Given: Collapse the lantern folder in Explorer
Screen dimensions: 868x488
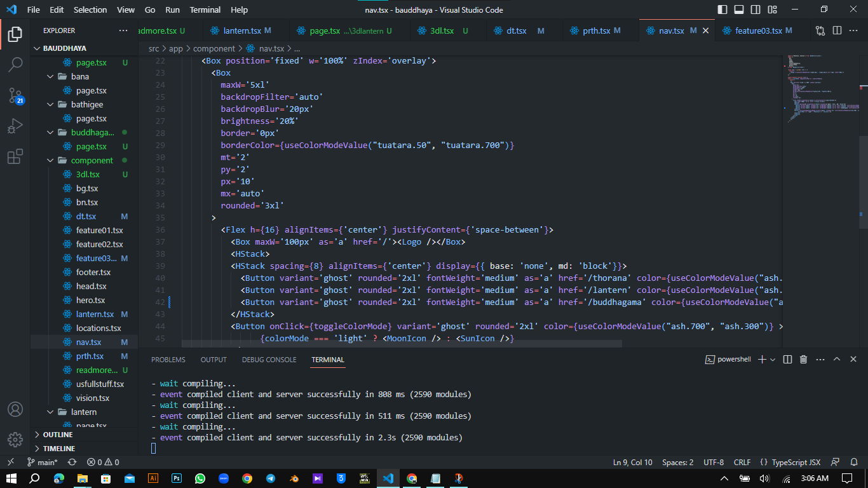Looking at the screenshot, I should point(84,412).
